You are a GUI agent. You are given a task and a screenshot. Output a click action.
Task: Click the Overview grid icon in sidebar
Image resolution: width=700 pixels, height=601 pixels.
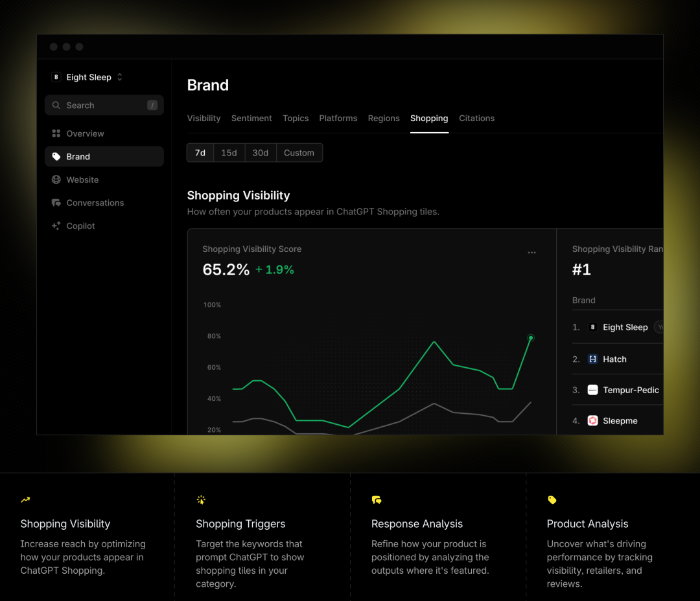(56, 133)
